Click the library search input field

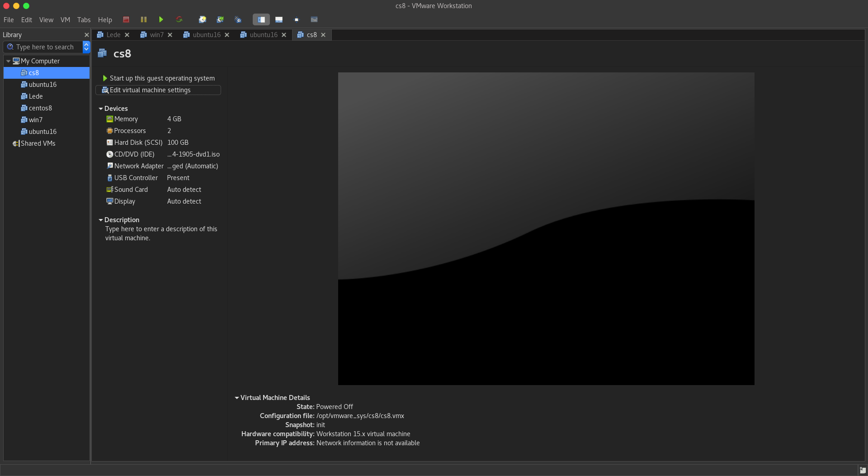(x=43, y=47)
